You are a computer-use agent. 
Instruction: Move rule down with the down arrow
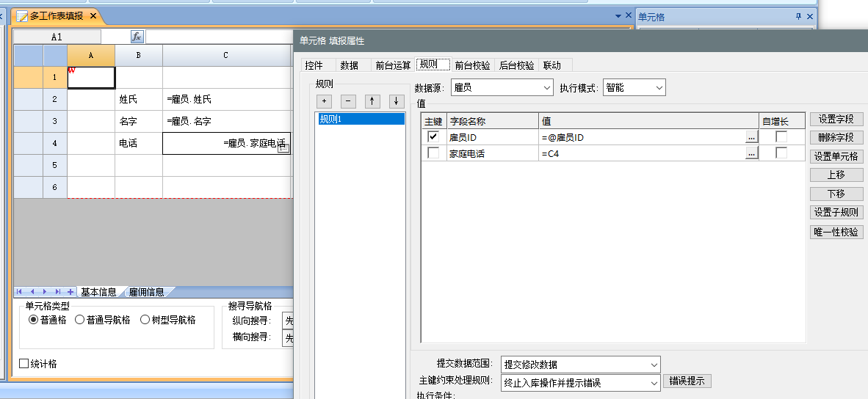pyautogui.click(x=397, y=101)
